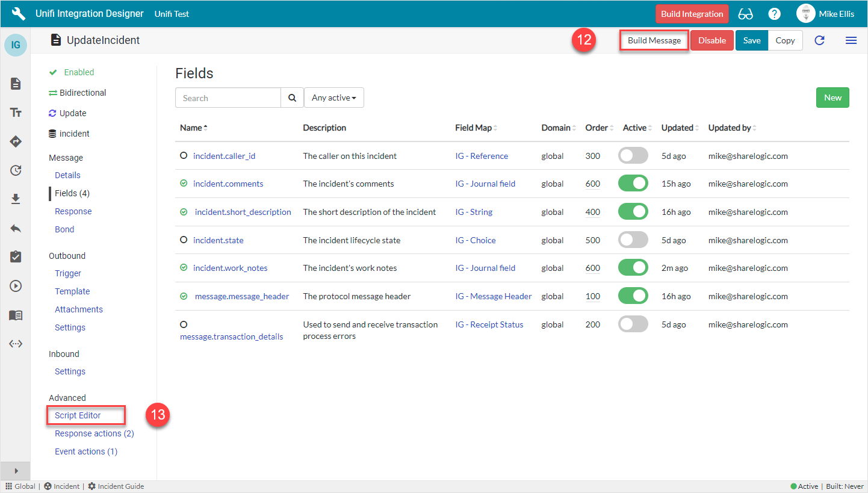Go to the Response message section
868x493 pixels.
point(73,211)
